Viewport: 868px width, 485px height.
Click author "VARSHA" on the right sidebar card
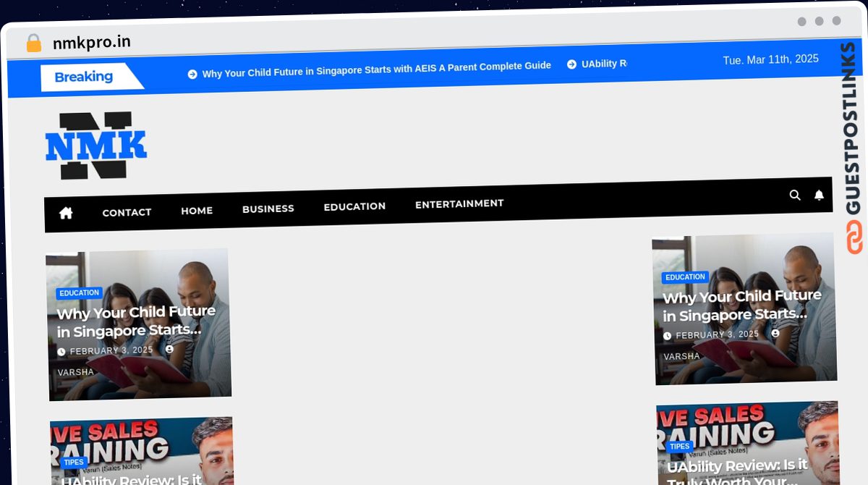pyautogui.click(x=682, y=356)
